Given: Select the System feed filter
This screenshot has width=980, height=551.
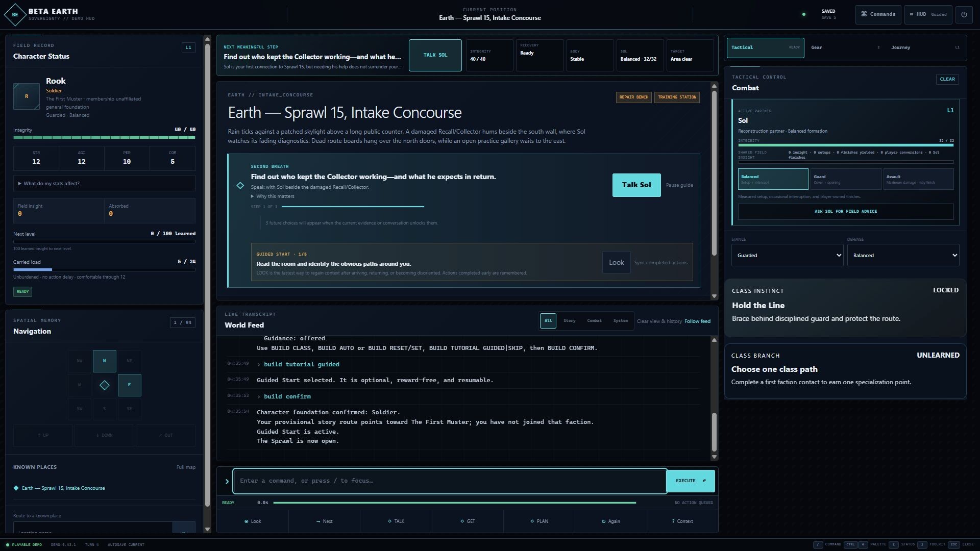Looking at the screenshot, I should tap(620, 321).
